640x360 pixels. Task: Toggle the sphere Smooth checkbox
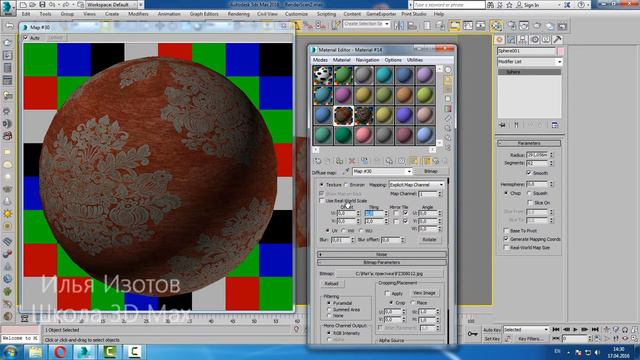529,173
